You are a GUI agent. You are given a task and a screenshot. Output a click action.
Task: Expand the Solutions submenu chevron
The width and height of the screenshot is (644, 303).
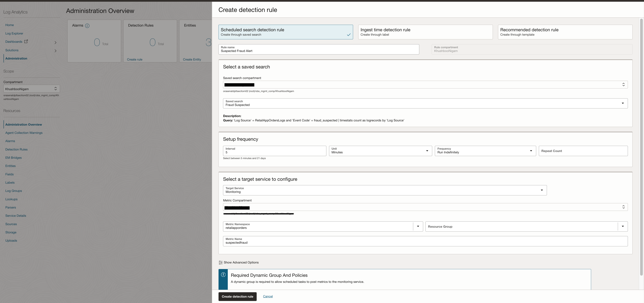tap(55, 51)
